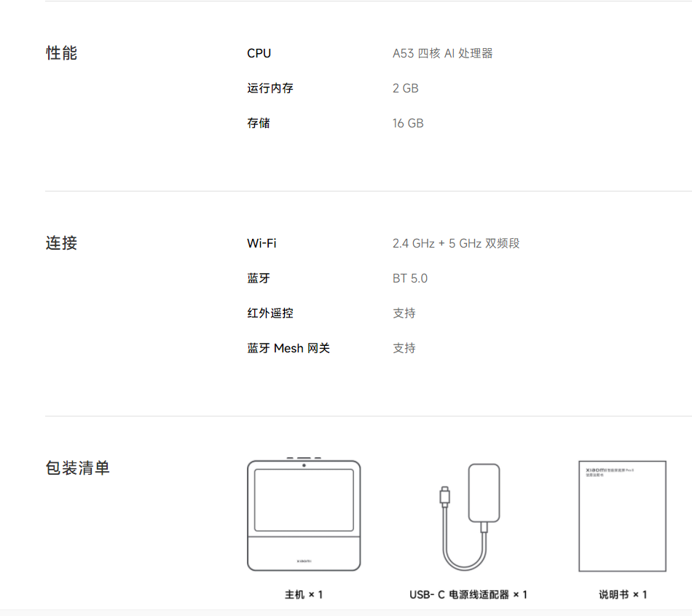Select the BT 5.0 Bluetooth value
Screen dimensions: 692x616
(410, 278)
